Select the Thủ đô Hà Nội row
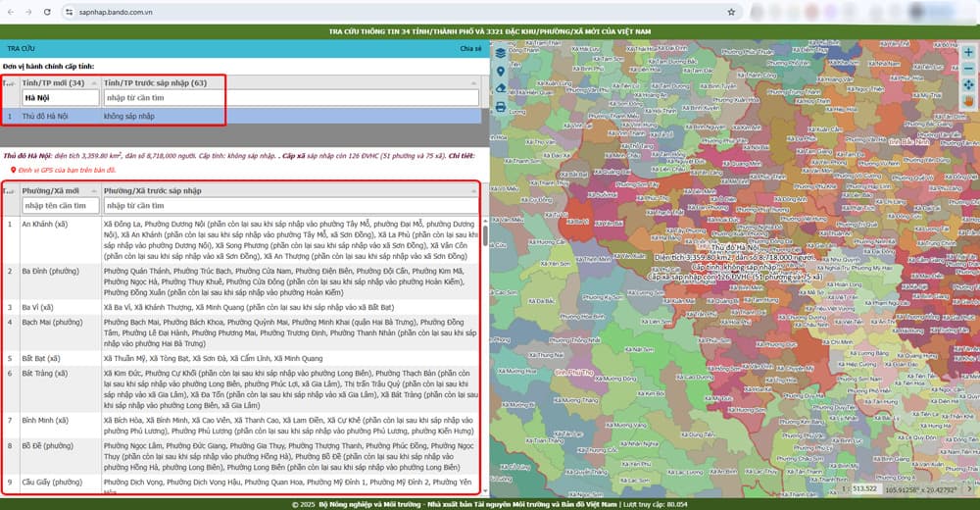This screenshot has height=510, width=980. click(x=147, y=116)
